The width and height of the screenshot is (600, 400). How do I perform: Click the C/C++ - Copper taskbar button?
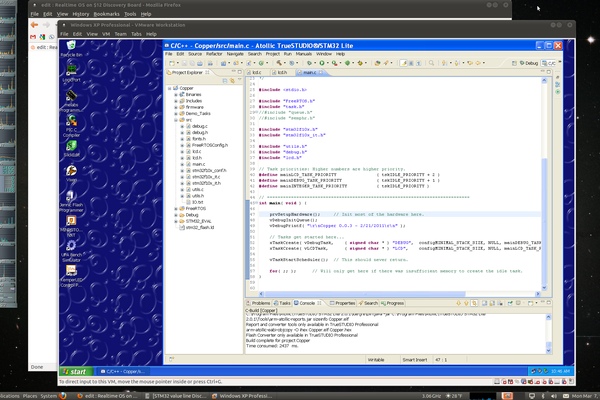pyautogui.click(x=123, y=371)
